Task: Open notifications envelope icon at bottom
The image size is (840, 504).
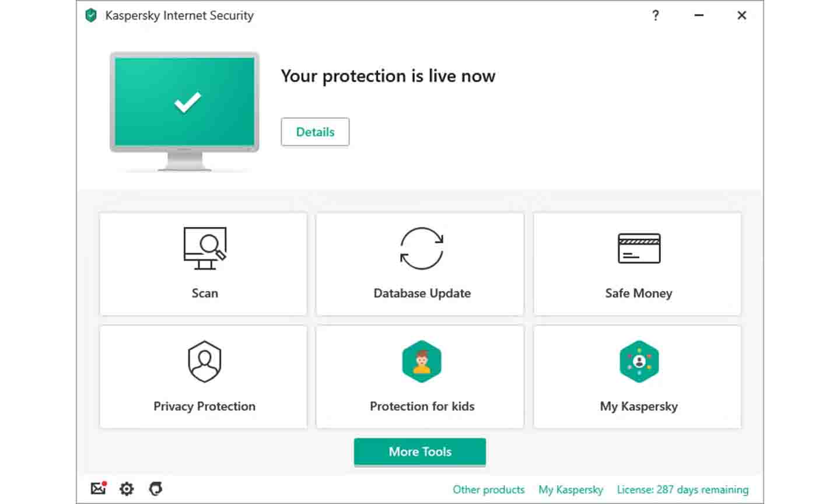Action: tap(99, 488)
